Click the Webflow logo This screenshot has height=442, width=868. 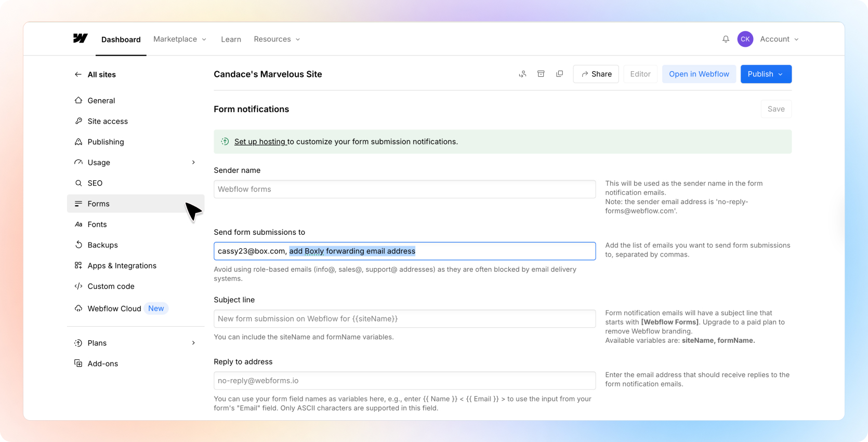point(80,38)
